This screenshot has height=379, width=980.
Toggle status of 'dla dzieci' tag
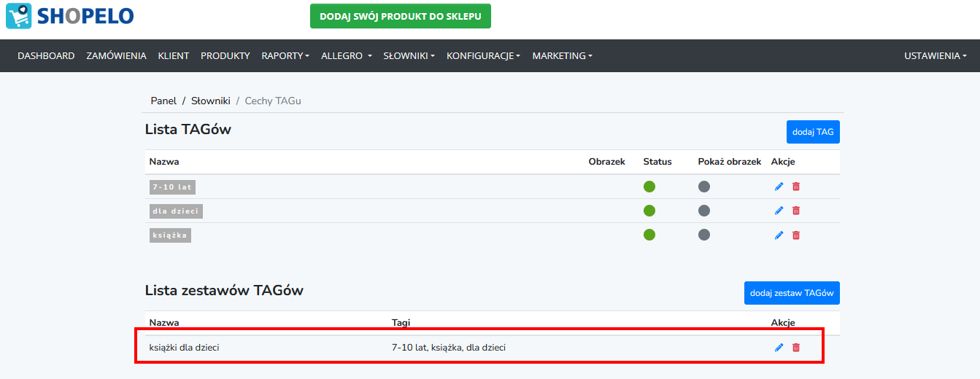pos(649,211)
